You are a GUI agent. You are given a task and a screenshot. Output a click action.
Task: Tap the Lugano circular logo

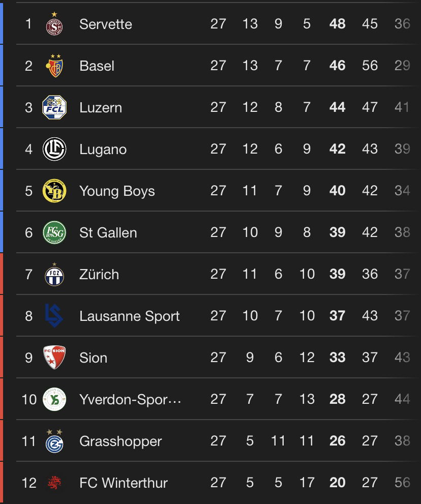tap(54, 149)
